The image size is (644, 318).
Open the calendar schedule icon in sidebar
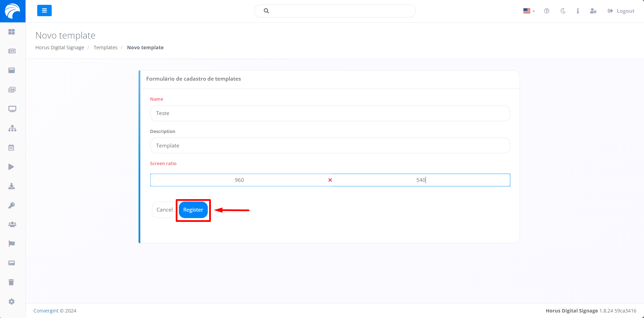point(11,147)
